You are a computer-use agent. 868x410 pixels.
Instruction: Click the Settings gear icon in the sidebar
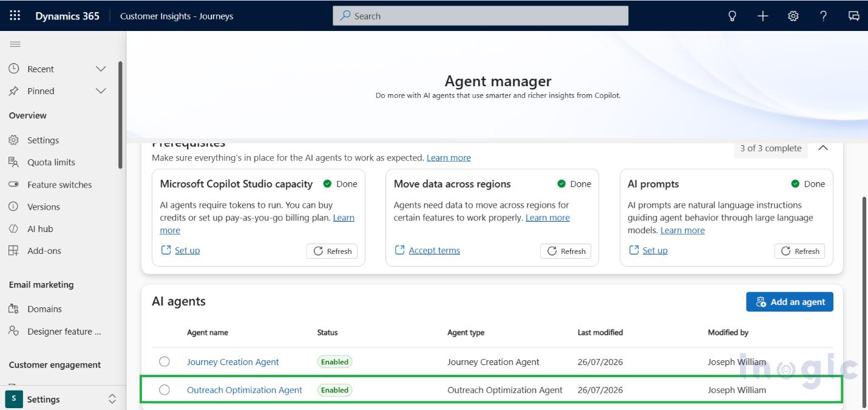pyautogui.click(x=14, y=140)
